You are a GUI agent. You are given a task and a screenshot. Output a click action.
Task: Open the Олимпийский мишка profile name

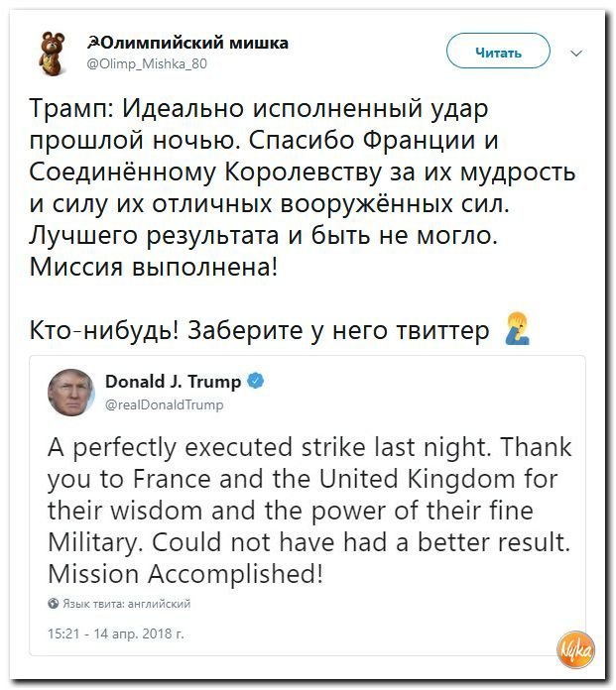point(188,43)
